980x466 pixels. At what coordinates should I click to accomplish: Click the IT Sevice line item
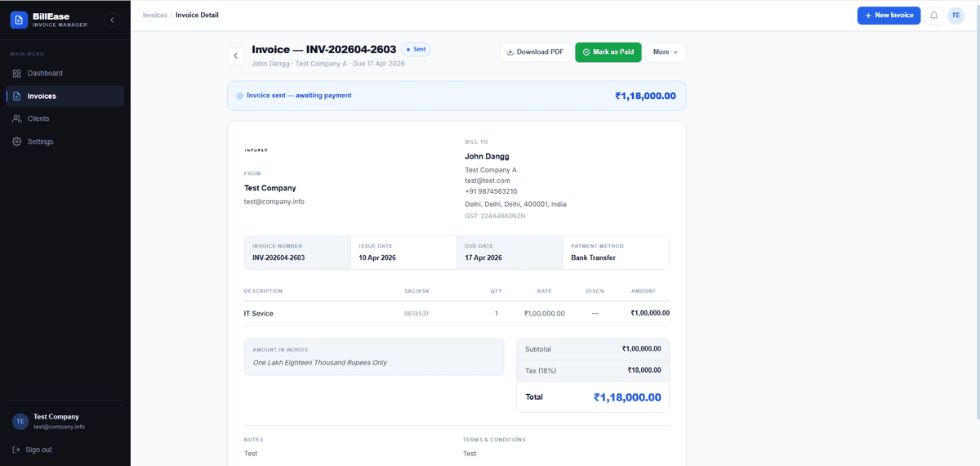click(259, 313)
